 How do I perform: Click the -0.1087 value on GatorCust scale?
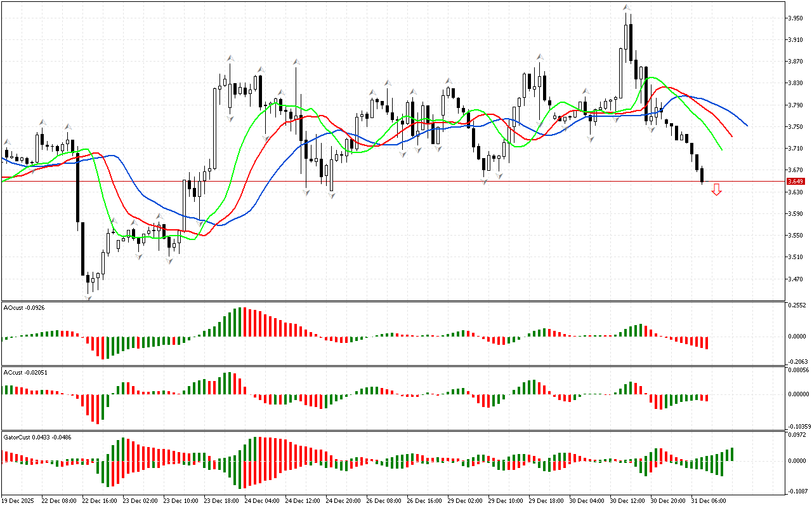pos(797,491)
